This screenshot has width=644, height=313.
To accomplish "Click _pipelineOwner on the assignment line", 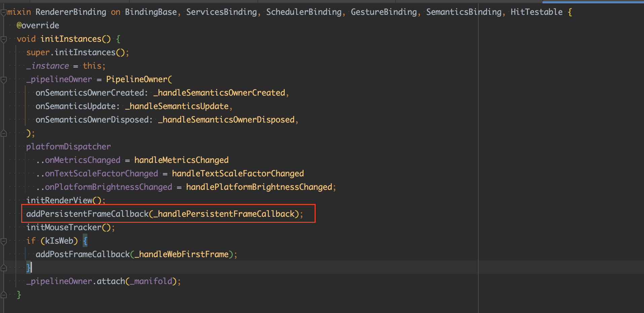I will 59,79.
